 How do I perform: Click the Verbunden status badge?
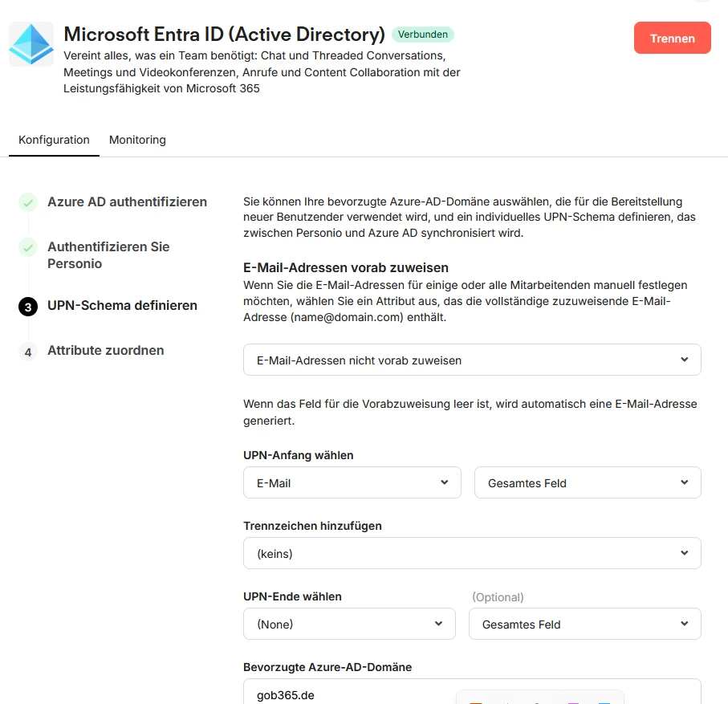(x=423, y=35)
